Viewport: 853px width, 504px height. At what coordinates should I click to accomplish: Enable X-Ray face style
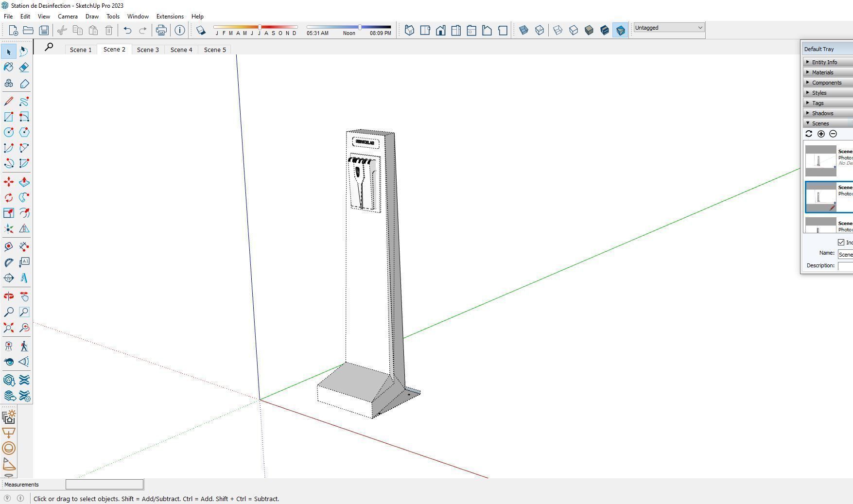click(x=524, y=31)
